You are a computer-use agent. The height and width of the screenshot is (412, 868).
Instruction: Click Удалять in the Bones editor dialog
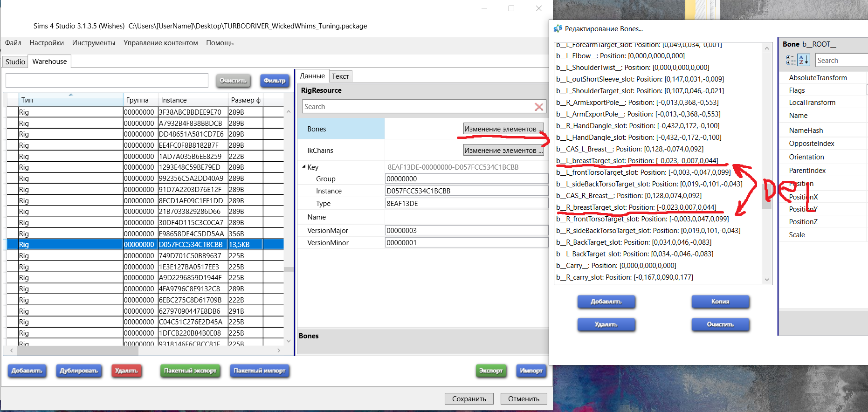(x=606, y=324)
